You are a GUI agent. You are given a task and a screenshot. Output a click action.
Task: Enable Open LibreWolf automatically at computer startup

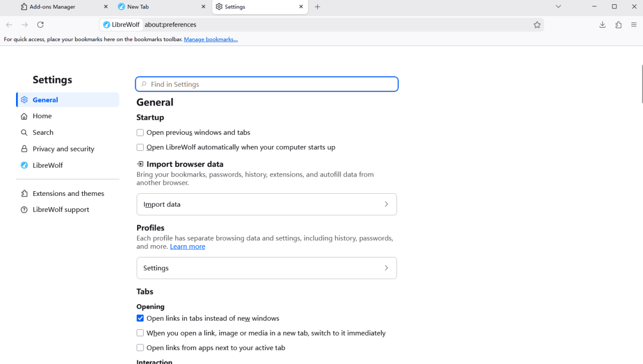tap(140, 147)
